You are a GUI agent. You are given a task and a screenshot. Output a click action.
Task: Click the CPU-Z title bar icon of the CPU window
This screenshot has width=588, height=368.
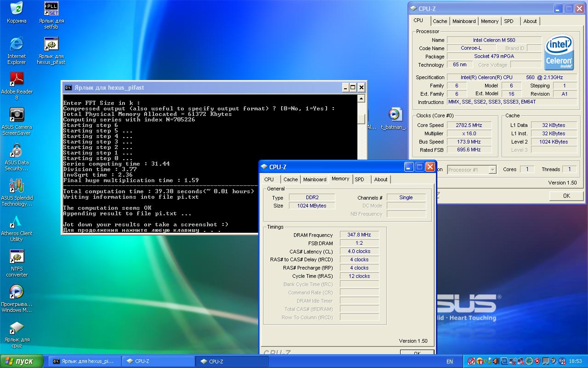413,8
